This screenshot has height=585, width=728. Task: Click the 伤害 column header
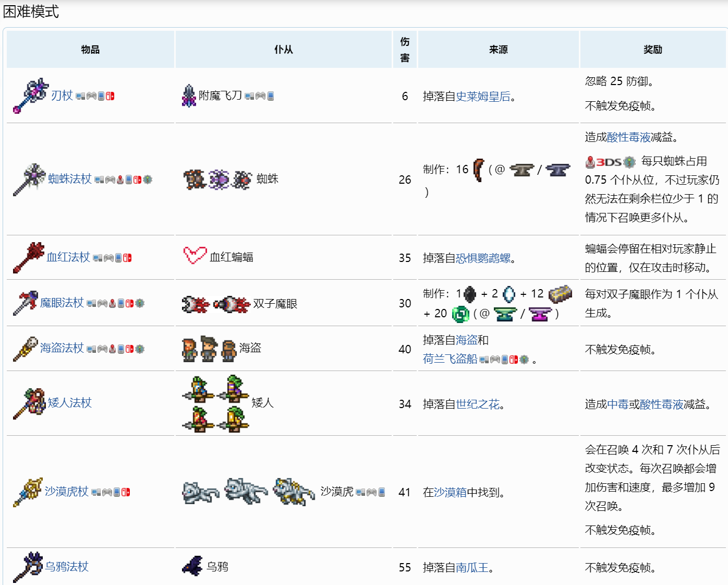pos(405,50)
